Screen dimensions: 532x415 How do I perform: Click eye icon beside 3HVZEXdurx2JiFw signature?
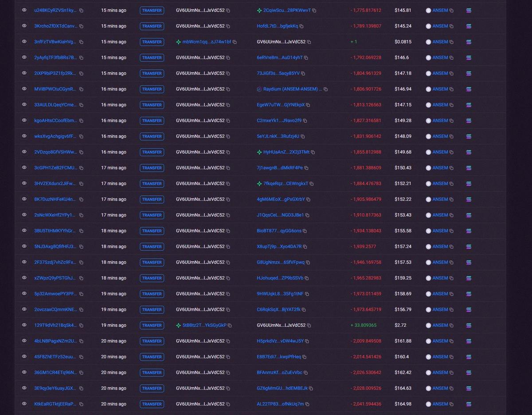24,183
